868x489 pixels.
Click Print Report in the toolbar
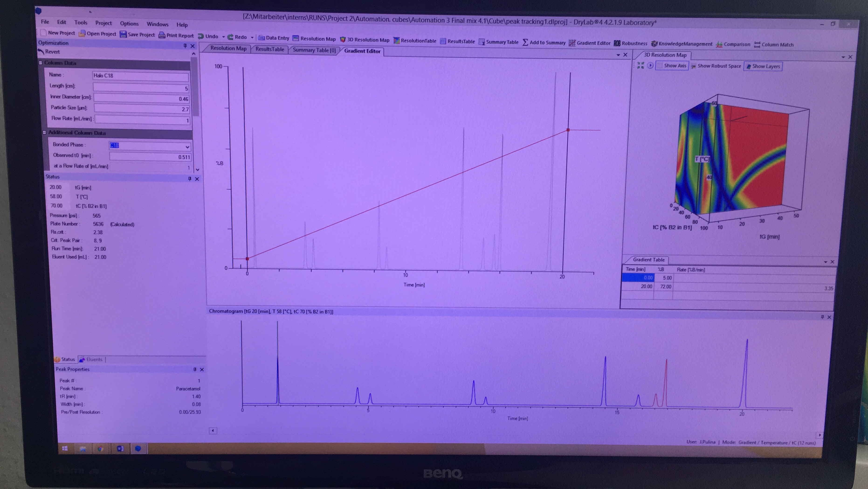coord(176,35)
